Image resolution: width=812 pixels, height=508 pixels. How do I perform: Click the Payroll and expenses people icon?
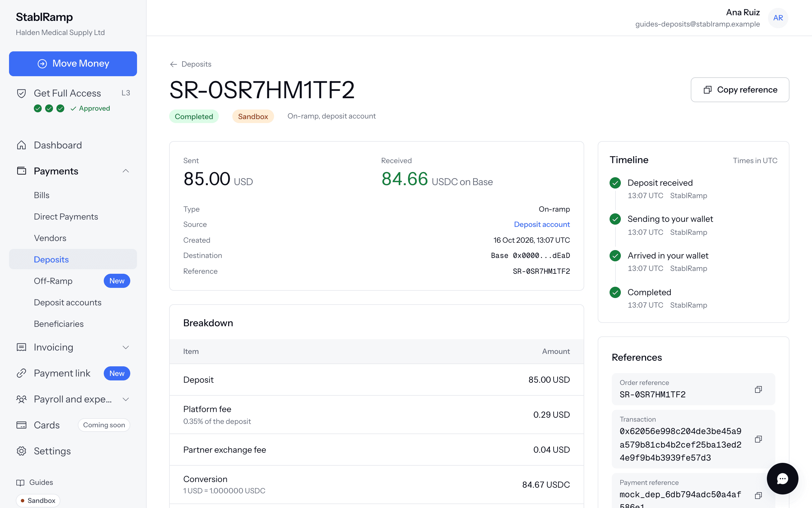(x=21, y=399)
